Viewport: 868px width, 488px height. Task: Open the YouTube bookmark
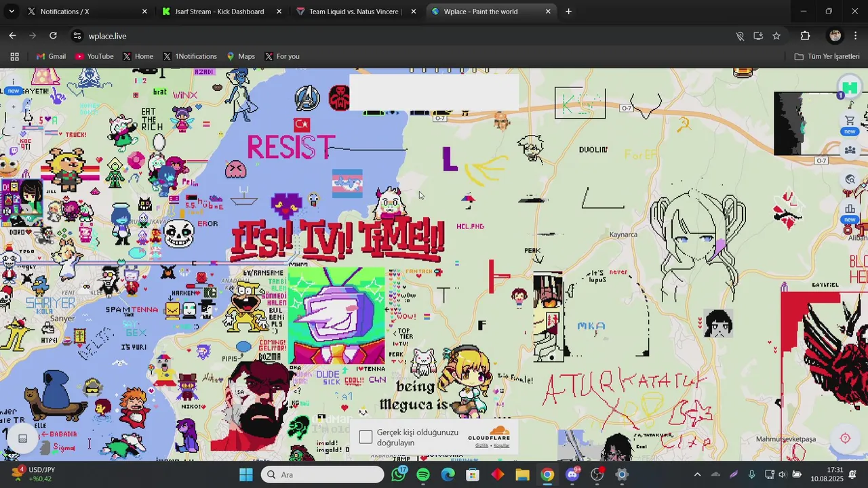coord(94,56)
